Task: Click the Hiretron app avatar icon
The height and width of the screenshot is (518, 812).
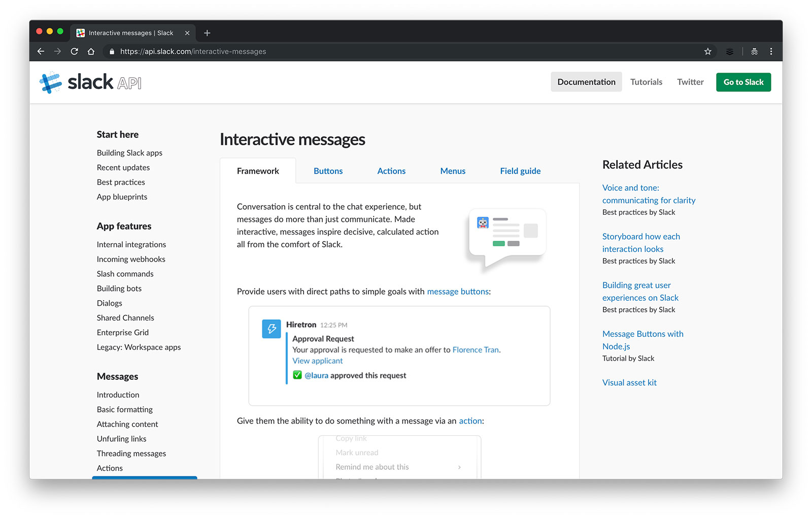Action: 272,329
